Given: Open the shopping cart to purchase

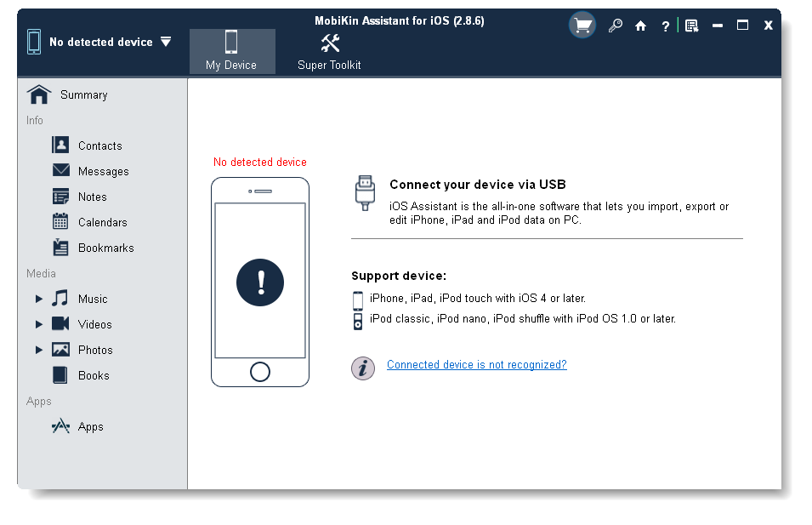Looking at the screenshot, I should coord(582,25).
